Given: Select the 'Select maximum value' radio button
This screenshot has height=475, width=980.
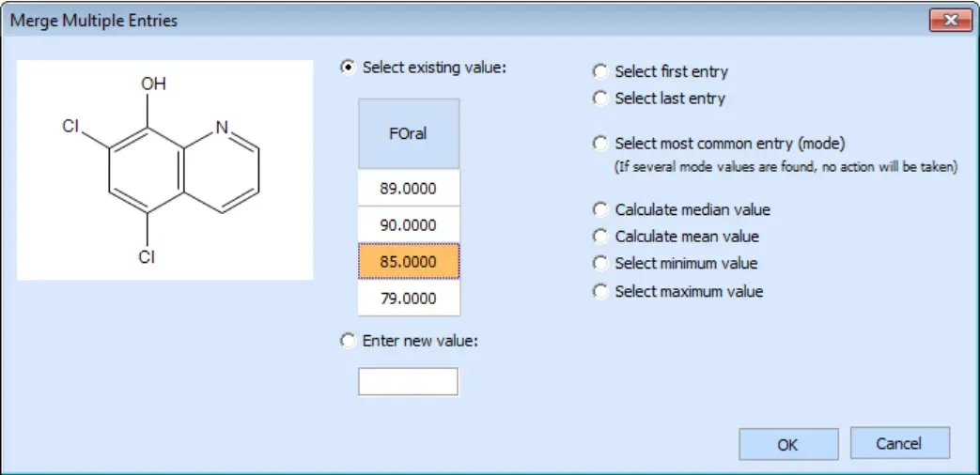Looking at the screenshot, I should (x=600, y=292).
